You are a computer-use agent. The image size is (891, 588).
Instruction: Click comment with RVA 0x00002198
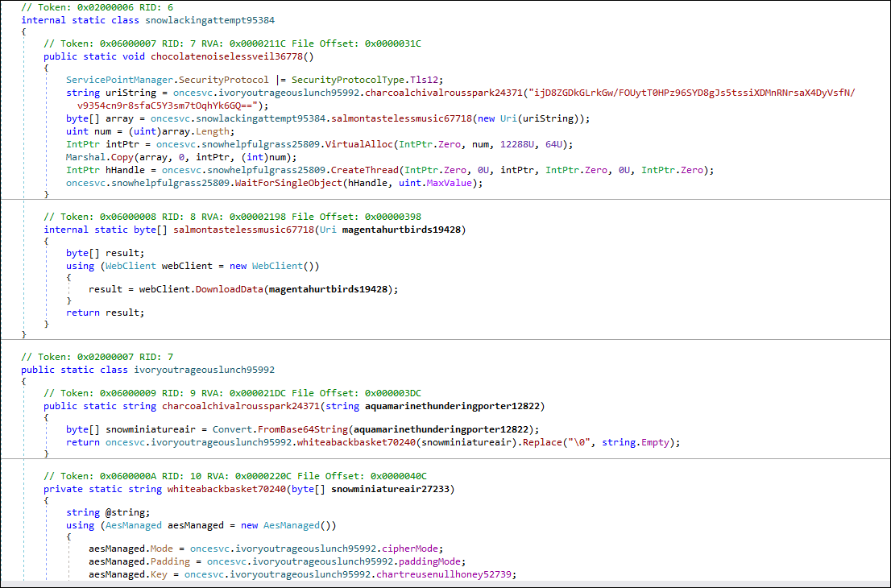[x=232, y=217]
